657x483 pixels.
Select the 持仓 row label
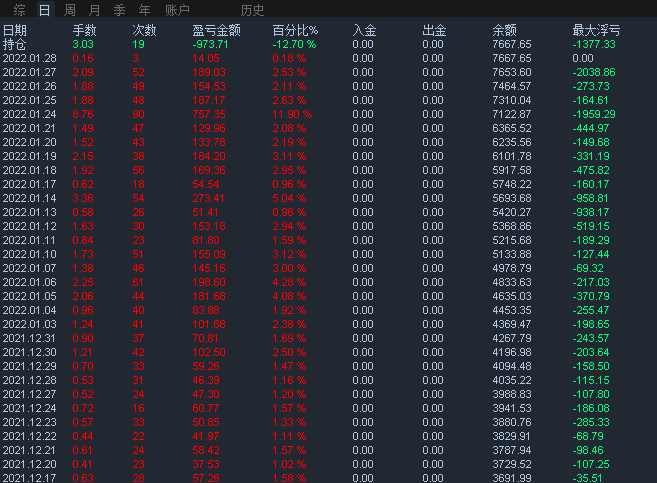(x=15, y=44)
